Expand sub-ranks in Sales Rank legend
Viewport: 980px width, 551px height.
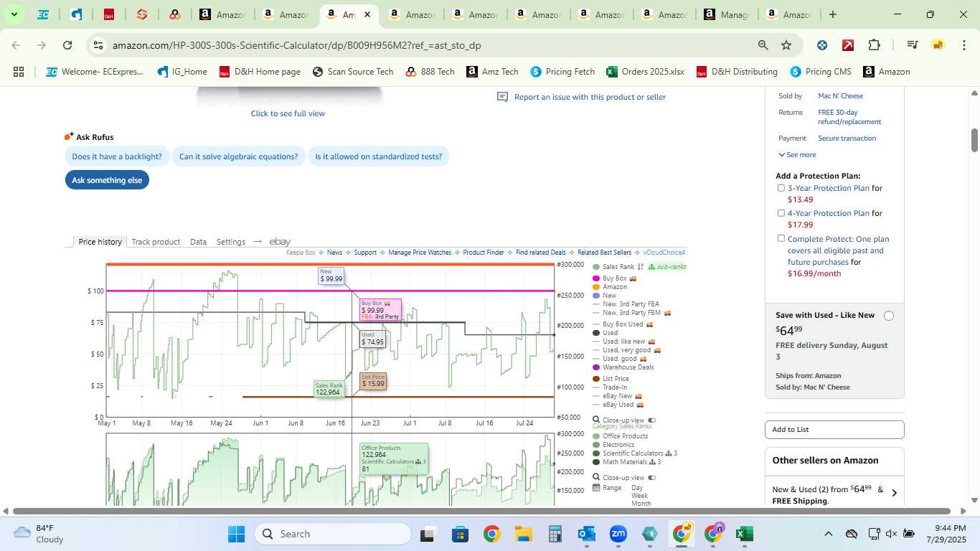(666, 267)
